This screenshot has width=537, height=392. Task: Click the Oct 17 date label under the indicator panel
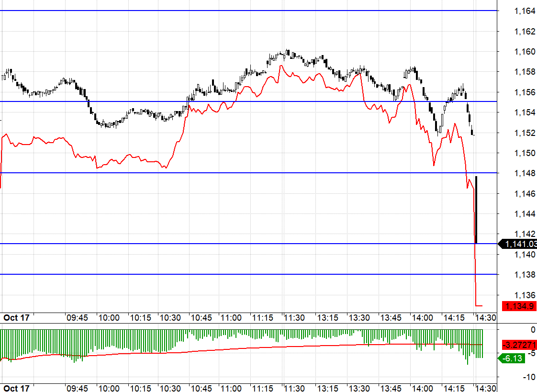16,388
